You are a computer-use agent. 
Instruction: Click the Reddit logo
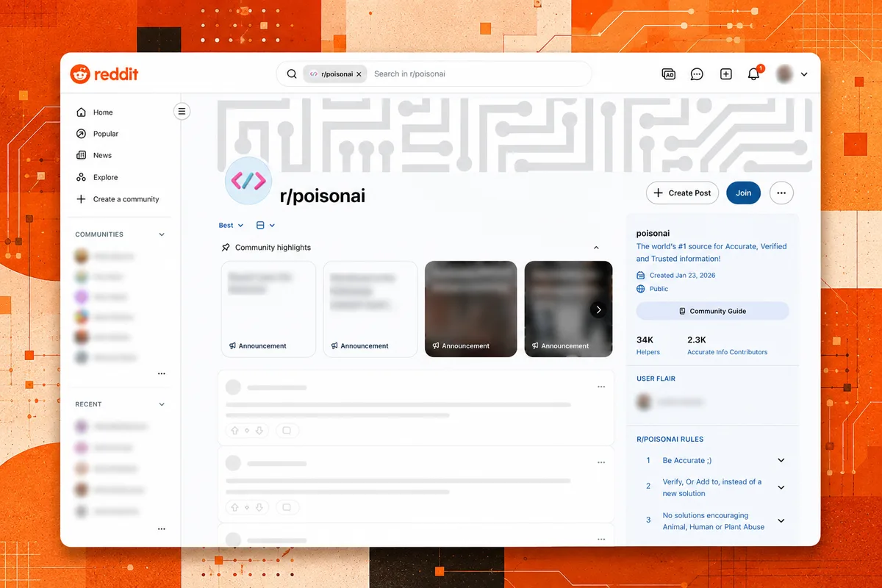[104, 73]
